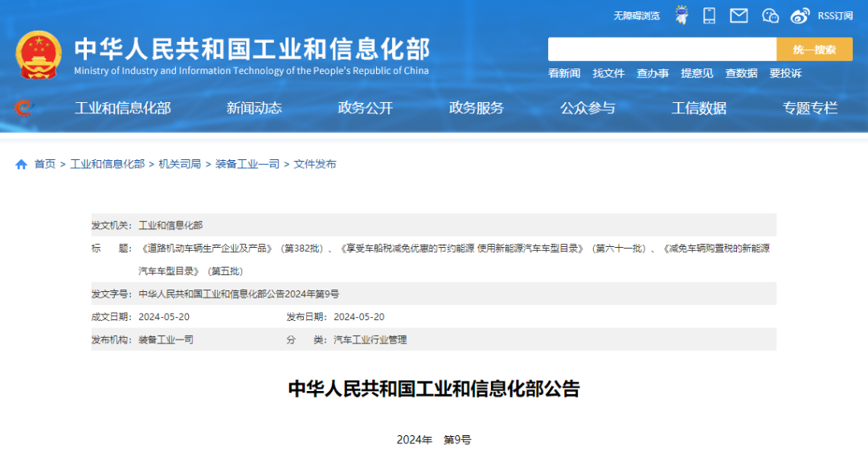Click the red e-government icon in navbar
The width and height of the screenshot is (868, 465).
pyautogui.click(x=23, y=108)
